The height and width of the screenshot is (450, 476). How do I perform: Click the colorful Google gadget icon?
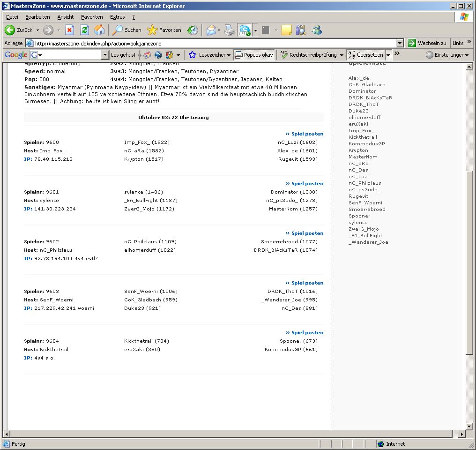click(170, 55)
